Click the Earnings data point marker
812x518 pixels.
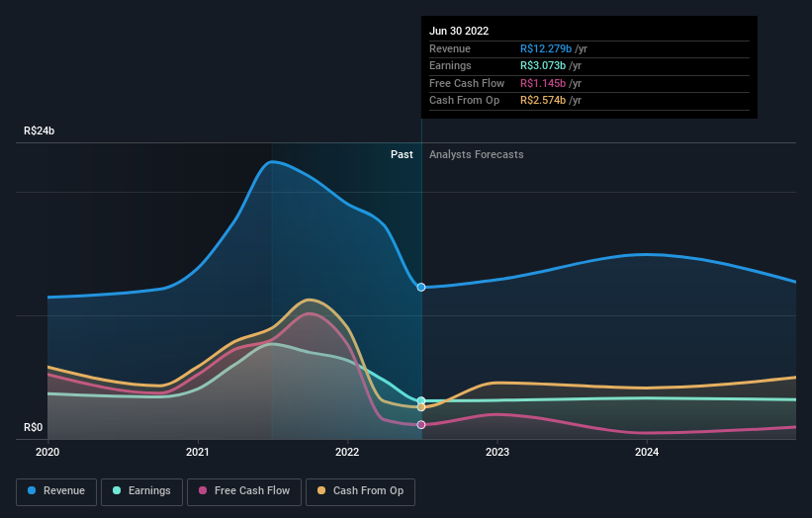pos(421,400)
